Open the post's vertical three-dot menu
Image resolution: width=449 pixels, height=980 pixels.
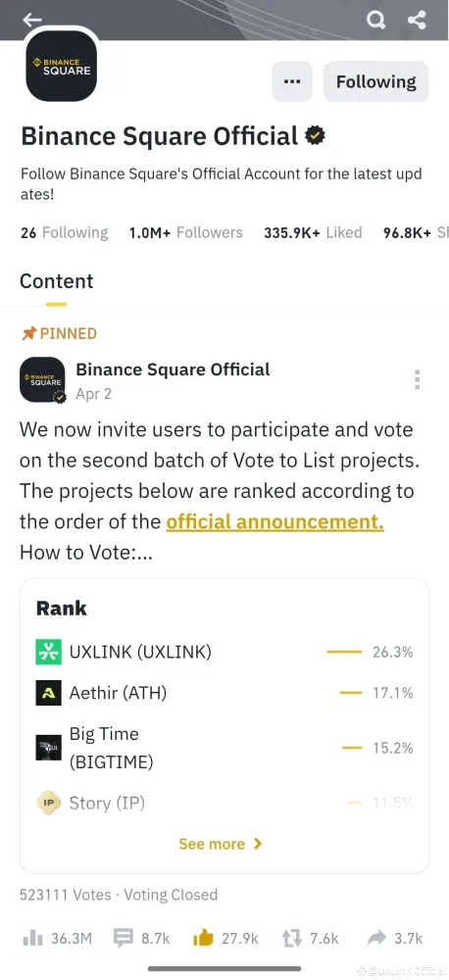417,379
